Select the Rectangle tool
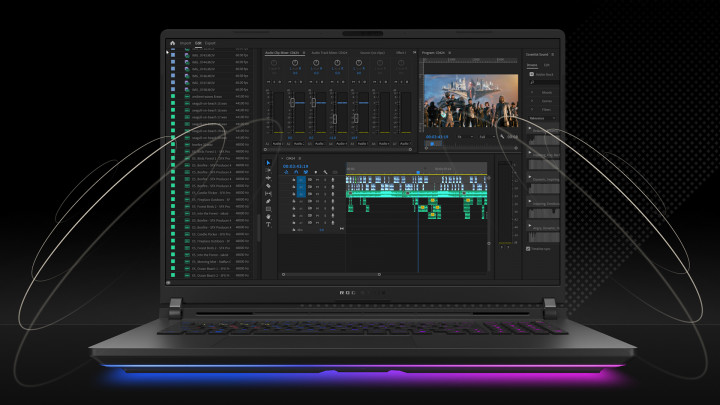Screen dimensions: 720x405 269,209
